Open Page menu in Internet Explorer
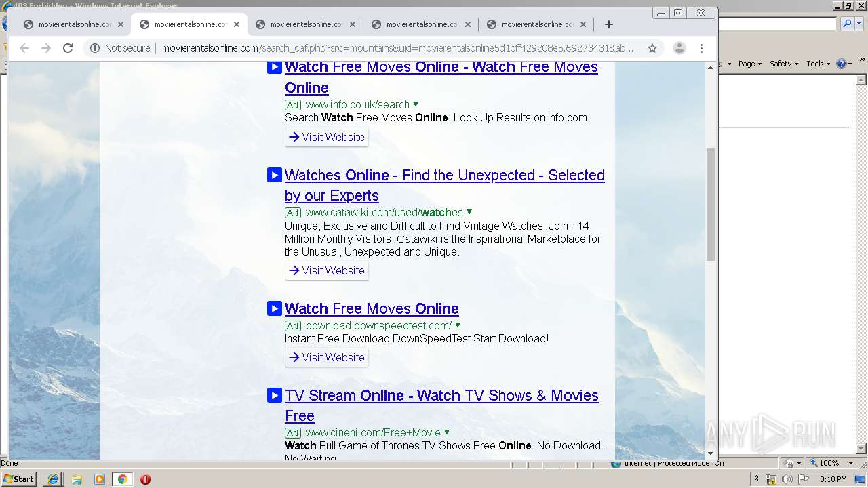The height and width of the screenshot is (488, 868). [x=751, y=64]
